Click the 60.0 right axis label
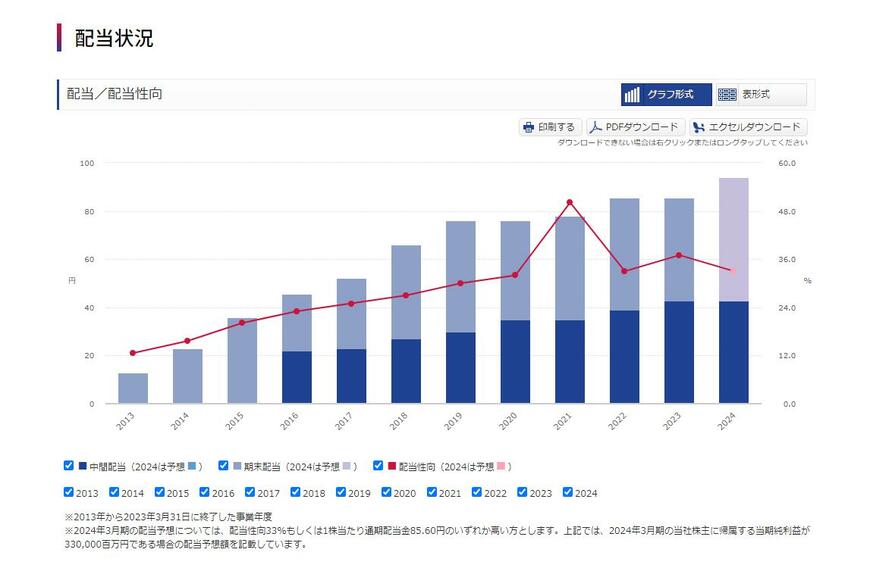This screenshot has width=870, height=565. (787, 163)
